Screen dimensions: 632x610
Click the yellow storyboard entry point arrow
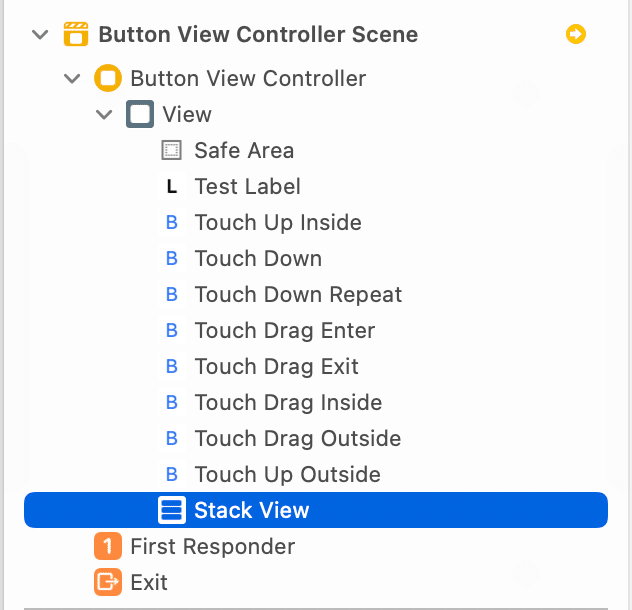click(575, 35)
